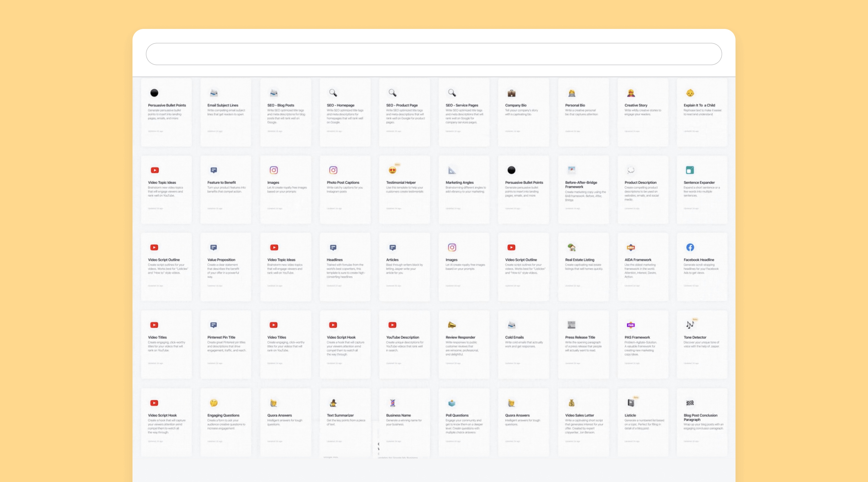
Task: Open the Product Description template title
Action: point(640,183)
